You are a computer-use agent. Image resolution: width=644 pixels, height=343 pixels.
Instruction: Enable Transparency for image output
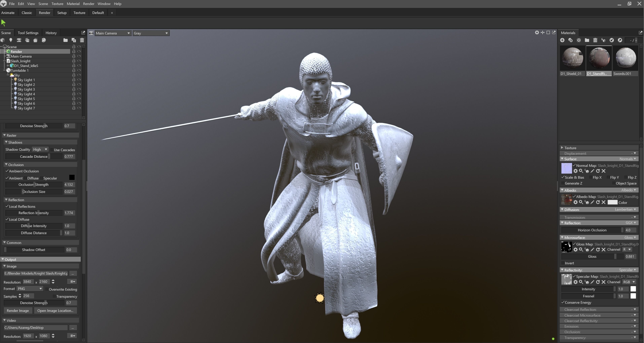point(54,296)
